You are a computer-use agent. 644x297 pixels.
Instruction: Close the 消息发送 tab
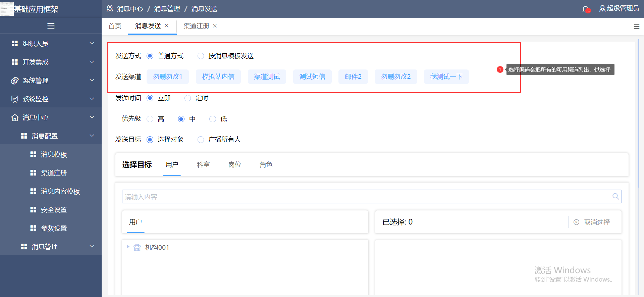(x=167, y=26)
